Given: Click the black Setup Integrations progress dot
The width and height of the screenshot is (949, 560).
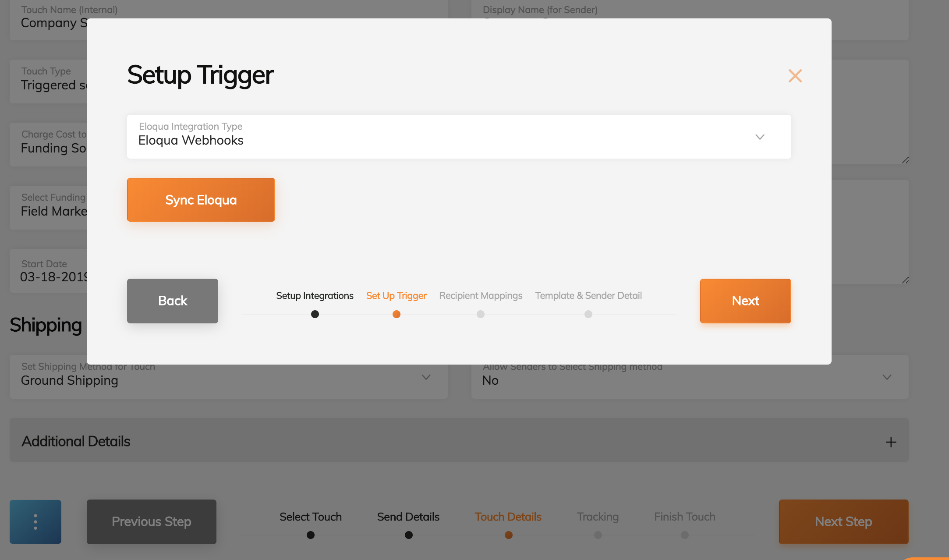Looking at the screenshot, I should [x=315, y=314].
